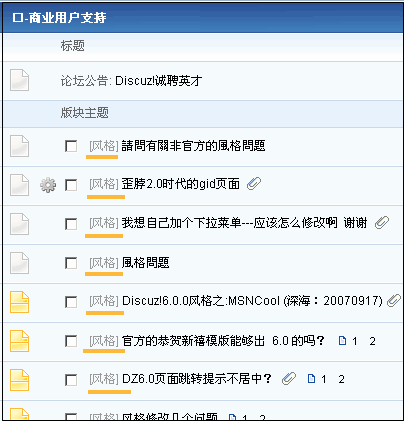Select the checkbox next to DZ6.0页面跳转提示不居中
Viewport: 404px width, 421px height.
71,380
